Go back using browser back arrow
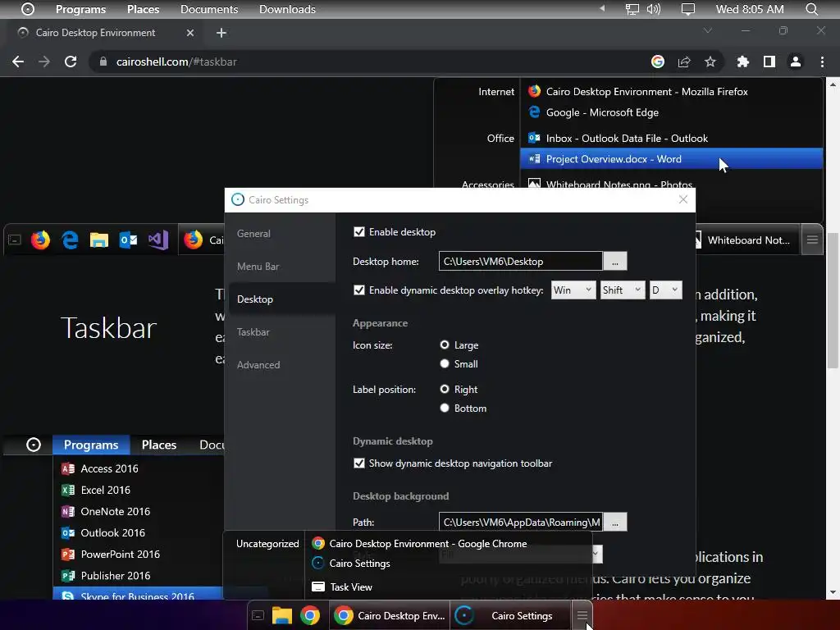840x630 pixels. click(18, 62)
